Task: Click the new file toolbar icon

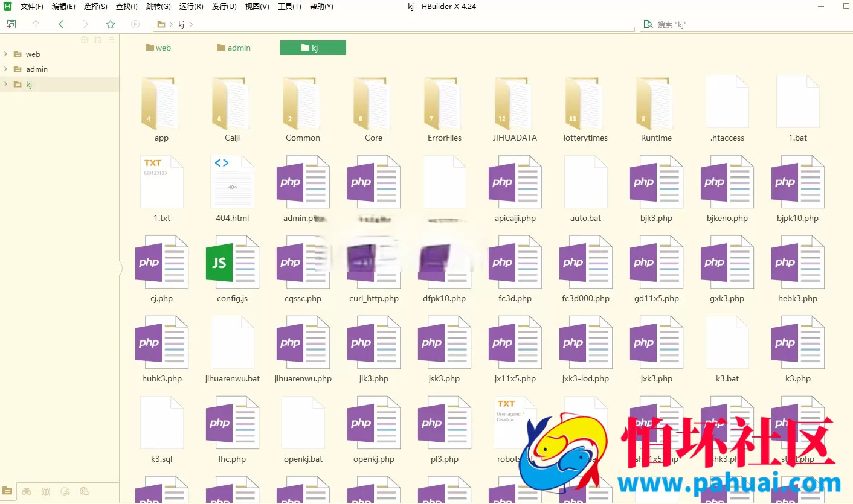Action: [11, 24]
